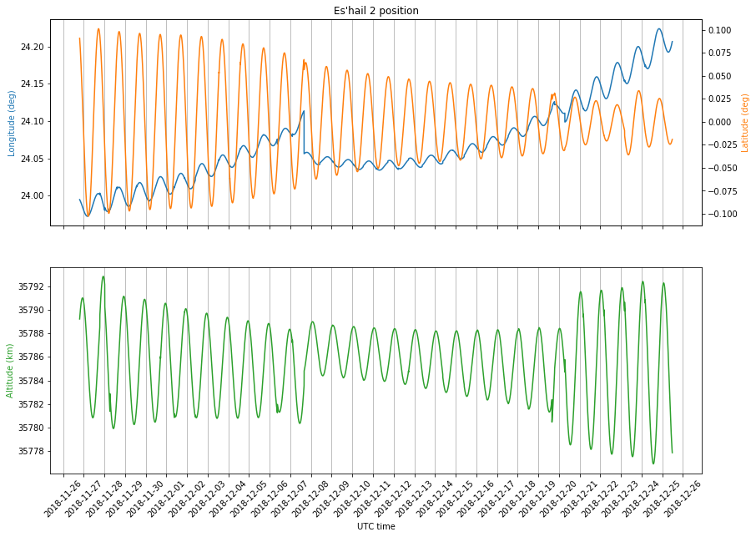Viewport: 756px width, 537px height.
Task: Click the 0.100 latitude tick label
Action: (x=720, y=30)
